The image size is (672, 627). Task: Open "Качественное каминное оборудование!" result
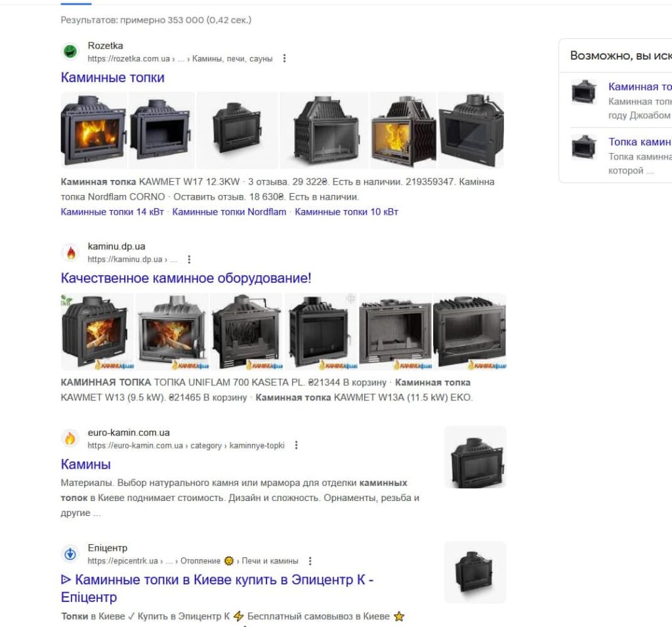coord(186,278)
